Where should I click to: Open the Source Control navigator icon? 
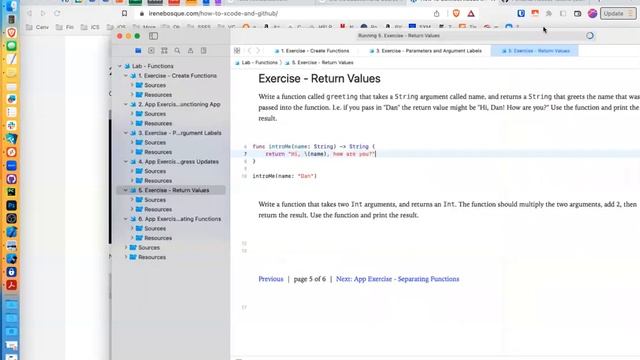(151, 51)
